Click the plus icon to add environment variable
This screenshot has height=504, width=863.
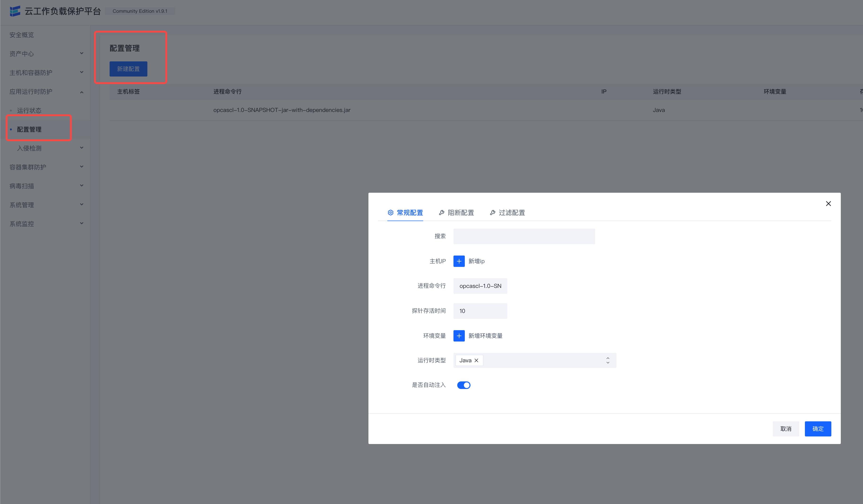[x=459, y=336]
